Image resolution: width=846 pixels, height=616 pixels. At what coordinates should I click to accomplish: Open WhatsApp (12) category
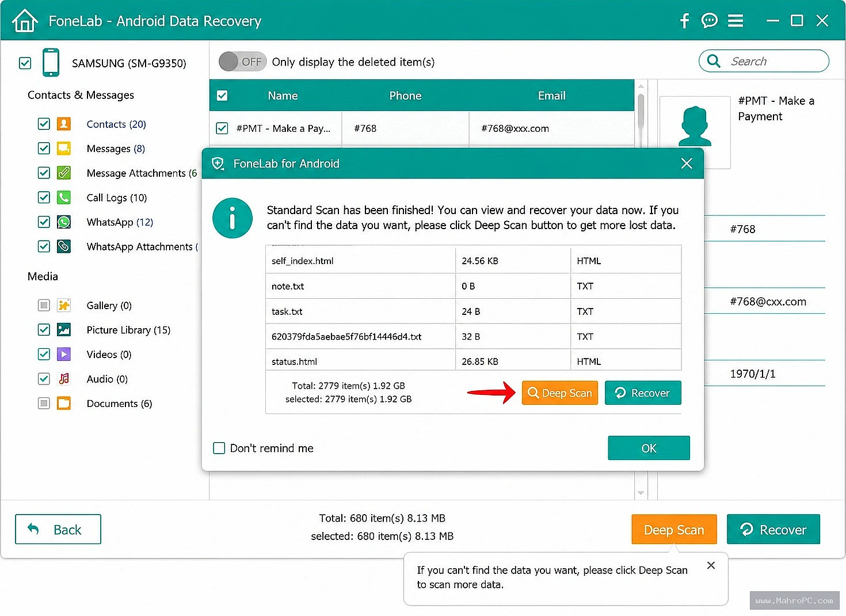[x=120, y=222]
